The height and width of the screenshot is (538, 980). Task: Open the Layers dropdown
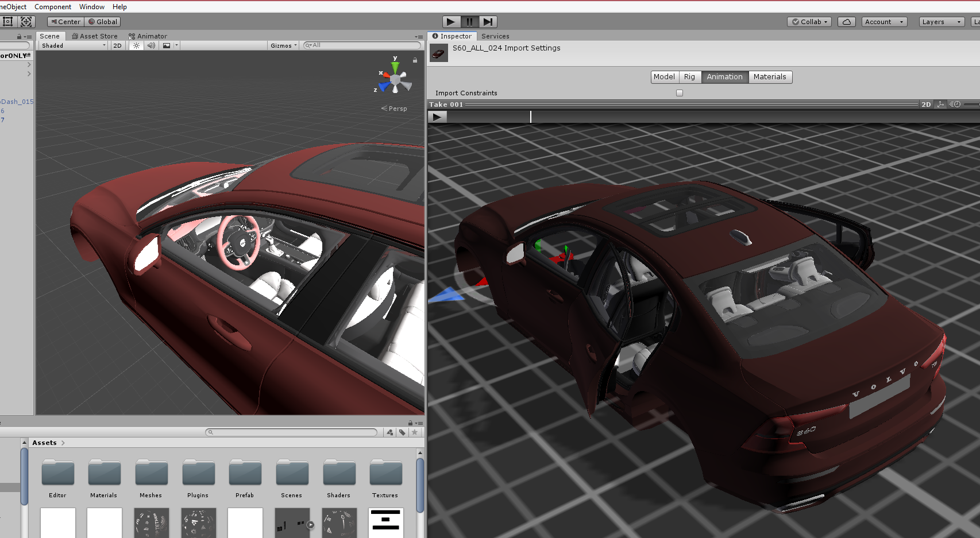pyautogui.click(x=942, y=22)
